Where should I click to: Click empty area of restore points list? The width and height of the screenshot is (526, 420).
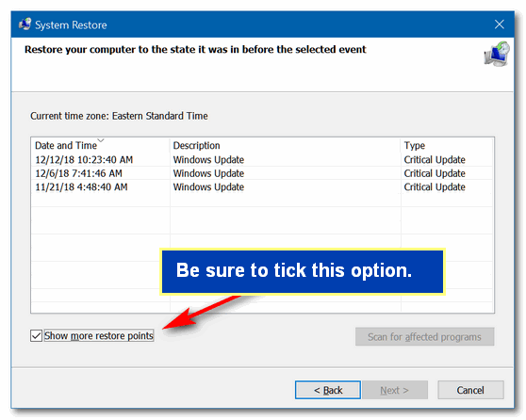[x=101, y=234]
